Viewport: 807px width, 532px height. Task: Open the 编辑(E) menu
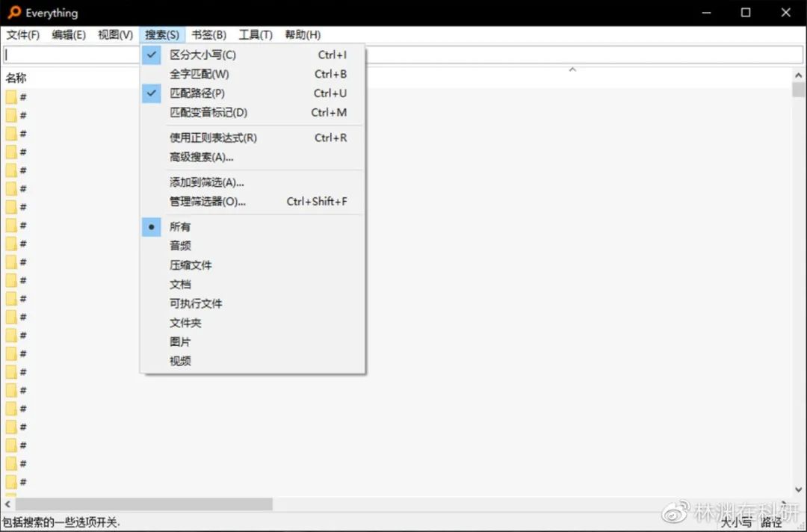[69, 35]
